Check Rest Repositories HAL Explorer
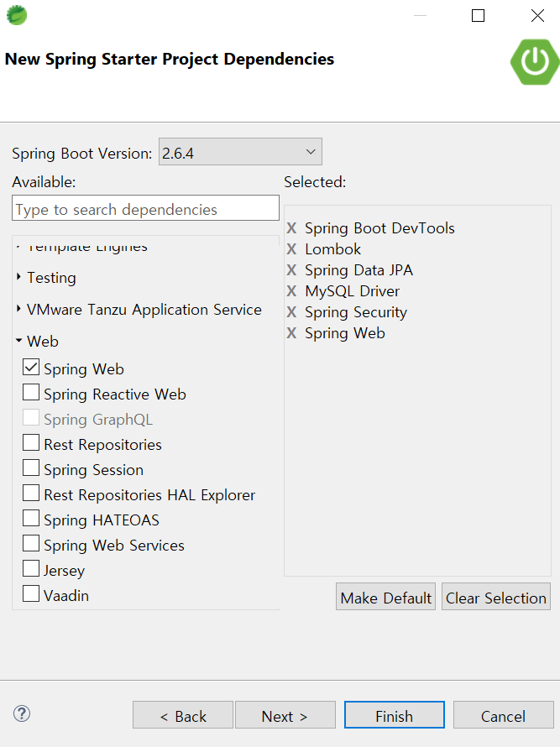The width and height of the screenshot is (560, 747). pyautogui.click(x=31, y=493)
